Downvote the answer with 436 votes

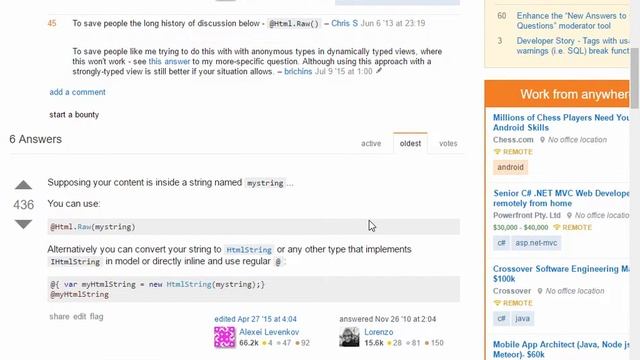pos(23,224)
